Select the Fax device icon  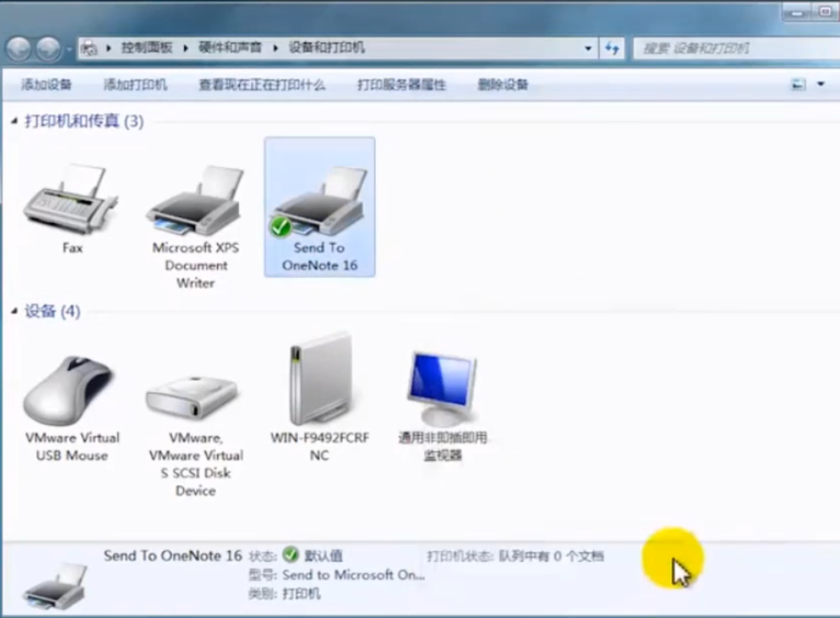72,201
